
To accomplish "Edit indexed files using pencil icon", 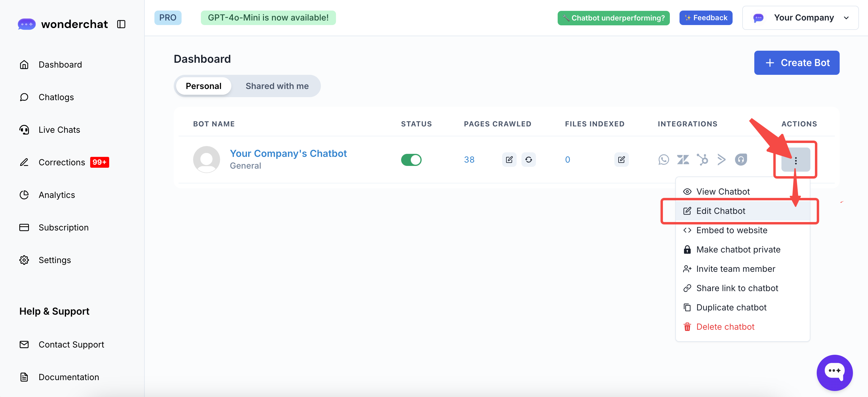I will (x=621, y=159).
